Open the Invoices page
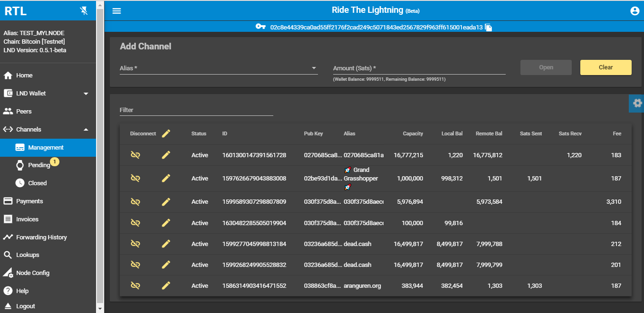Screen dimensions: 644x313 click(x=48, y=219)
